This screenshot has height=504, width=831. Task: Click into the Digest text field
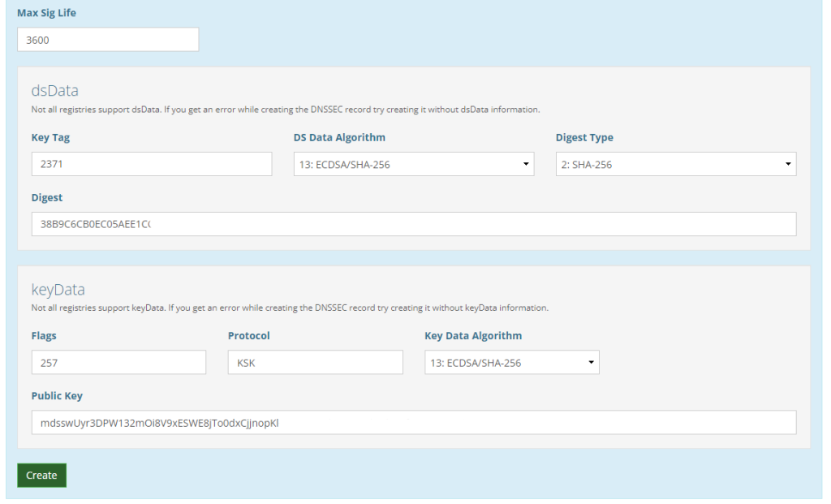pyautogui.click(x=414, y=224)
